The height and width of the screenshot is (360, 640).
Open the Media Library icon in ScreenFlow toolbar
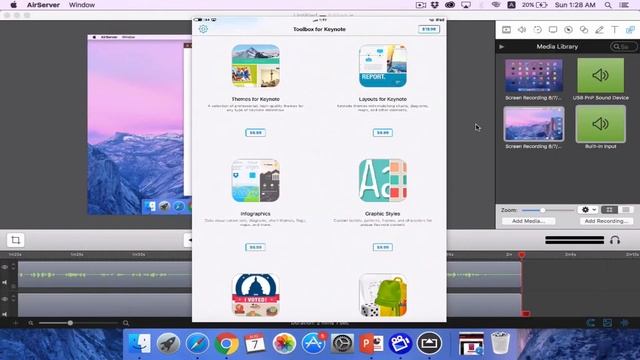click(x=630, y=30)
